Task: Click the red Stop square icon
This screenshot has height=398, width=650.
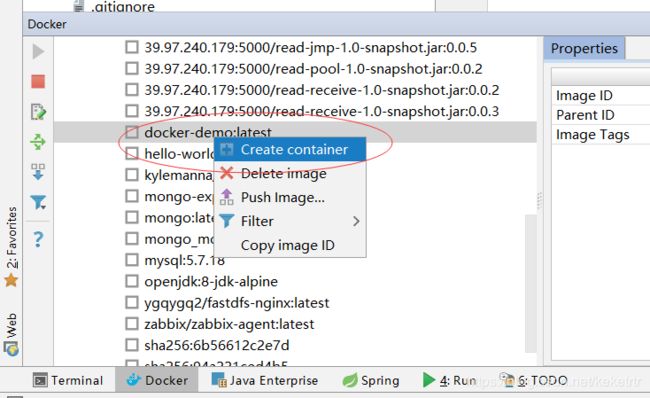Action: (x=38, y=81)
